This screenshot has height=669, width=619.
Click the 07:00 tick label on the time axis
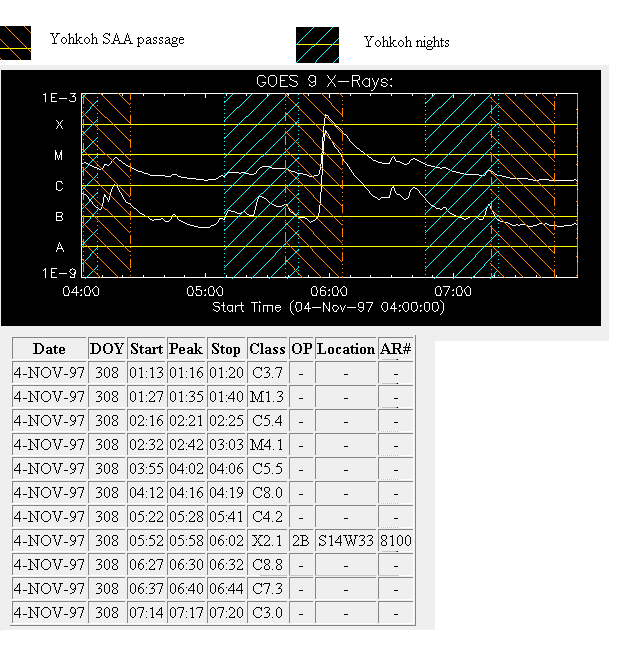[453, 291]
